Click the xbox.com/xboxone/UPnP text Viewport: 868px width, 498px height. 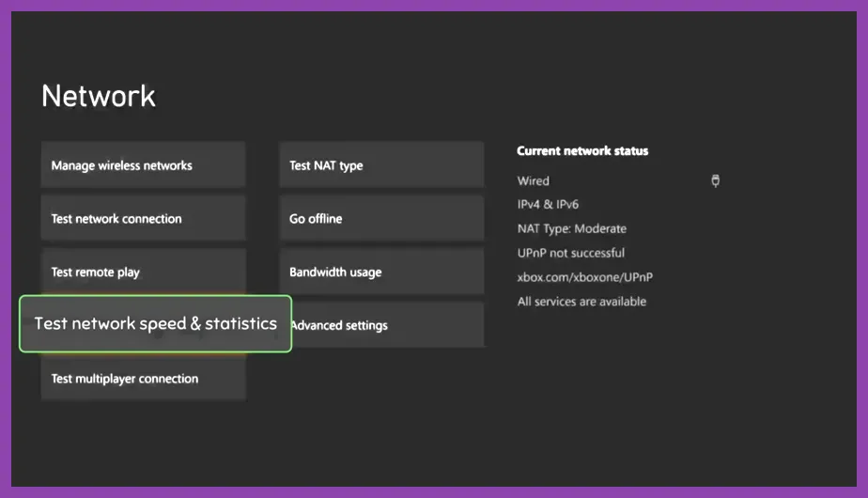pos(585,277)
